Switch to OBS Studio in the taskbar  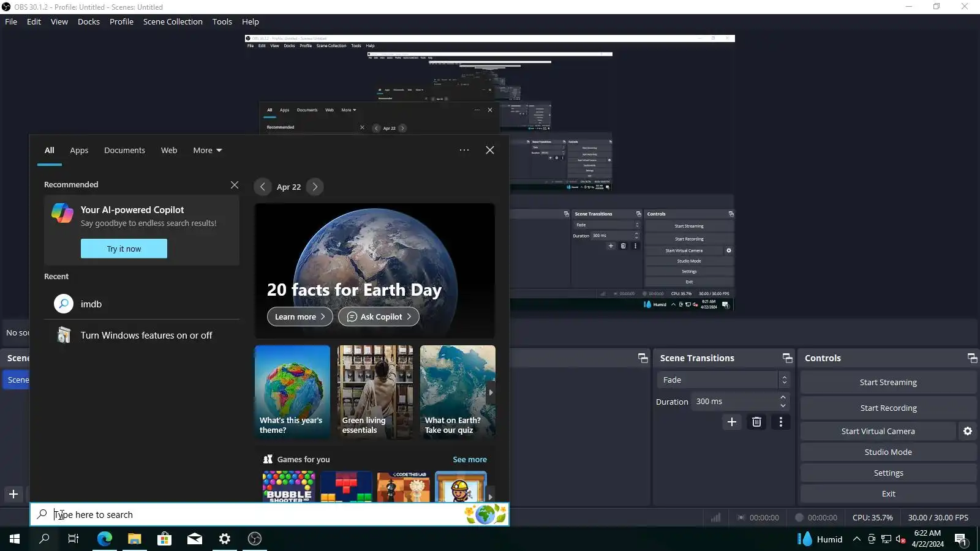pos(255,539)
